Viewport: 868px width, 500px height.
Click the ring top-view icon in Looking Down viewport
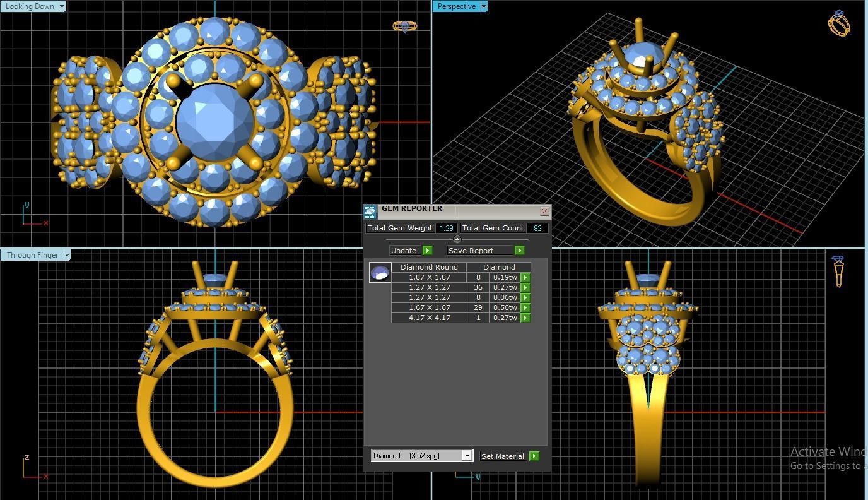click(404, 27)
